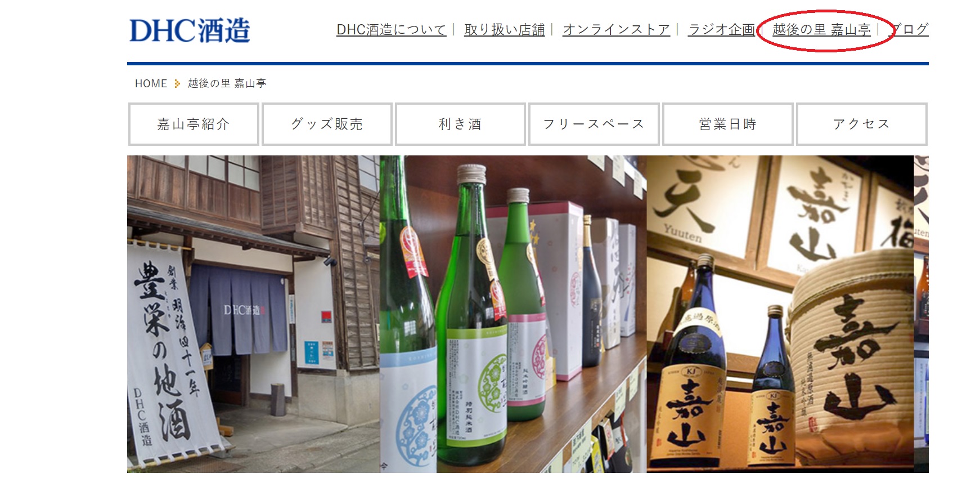Click the 越後の里 嘉山亭 breadcrumb text
This screenshot has width=980, height=482.
point(227,83)
